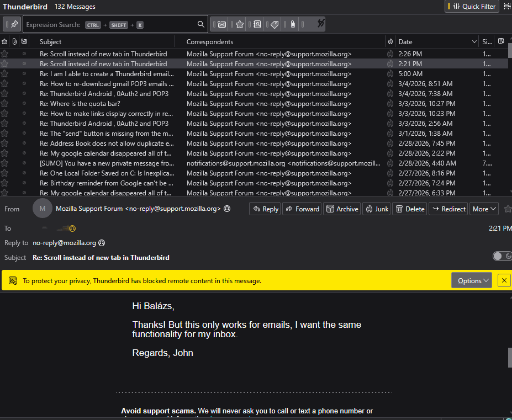The image size is (512, 420).
Task: Sort by the Correspondents column header
Action: click(x=280, y=42)
